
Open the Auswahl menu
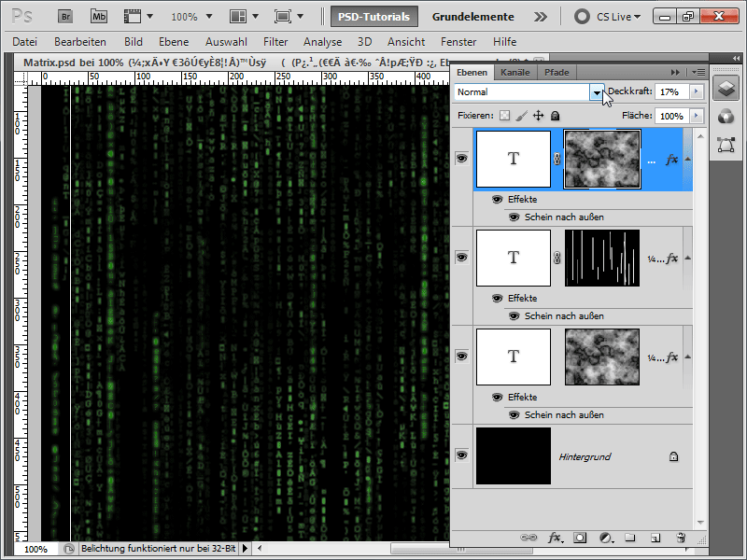point(226,42)
